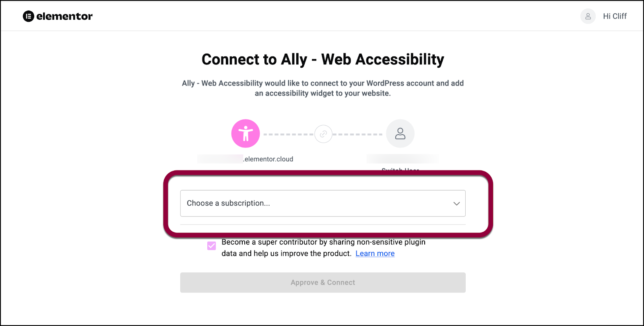
Task: Click the gray user profile circle icon
Action: tap(400, 133)
